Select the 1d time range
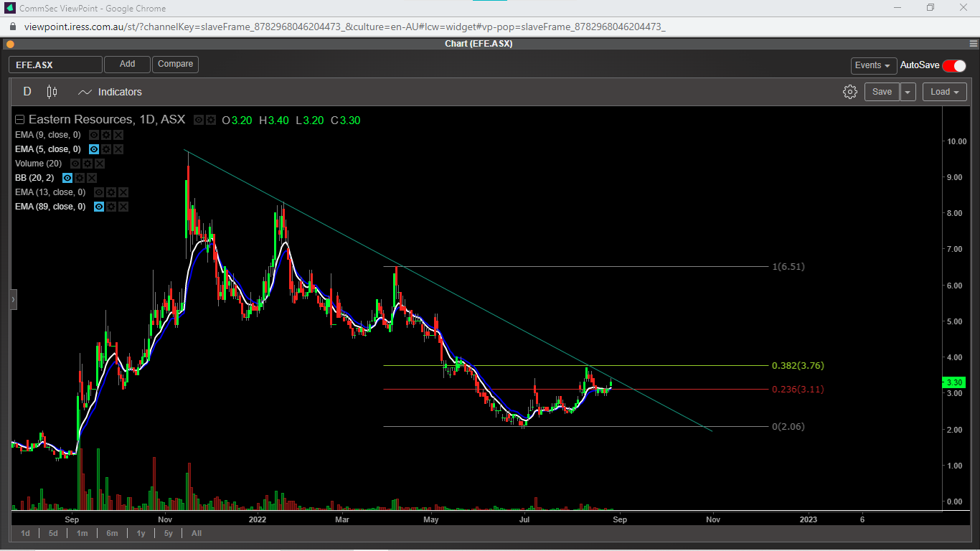The image size is (980, 551). coord(26,533)
